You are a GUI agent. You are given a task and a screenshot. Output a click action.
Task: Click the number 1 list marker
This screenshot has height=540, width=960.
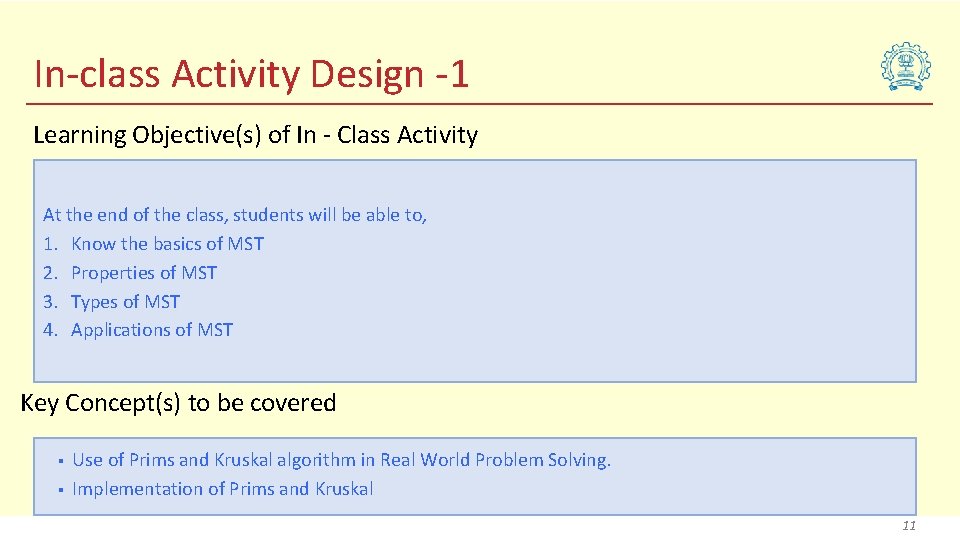(x=50, y=244)
